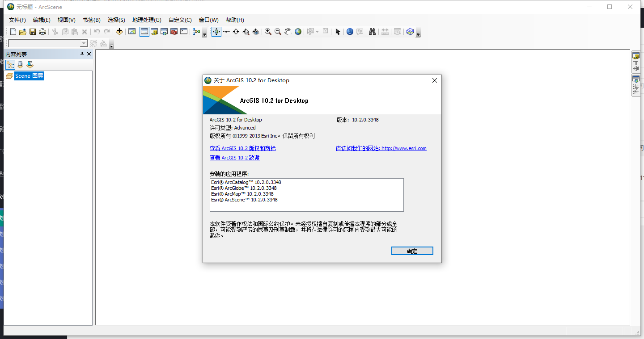Screen dimensions: 644x339
Task: Open the Time Slider window icon
Action: pyautogui.click(x=397, y=32)
